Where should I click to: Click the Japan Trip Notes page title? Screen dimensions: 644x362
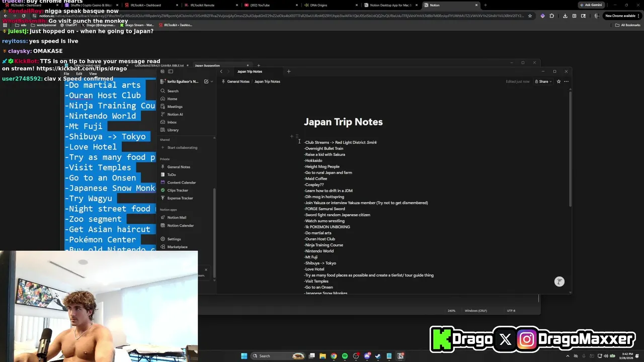pyautogui.click(x=343, y=122)
